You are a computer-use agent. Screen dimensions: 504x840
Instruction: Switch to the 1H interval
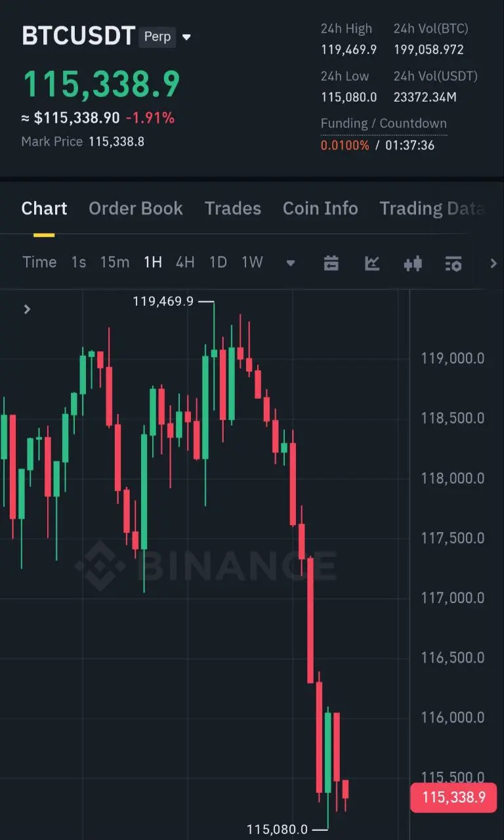point(153,262)
